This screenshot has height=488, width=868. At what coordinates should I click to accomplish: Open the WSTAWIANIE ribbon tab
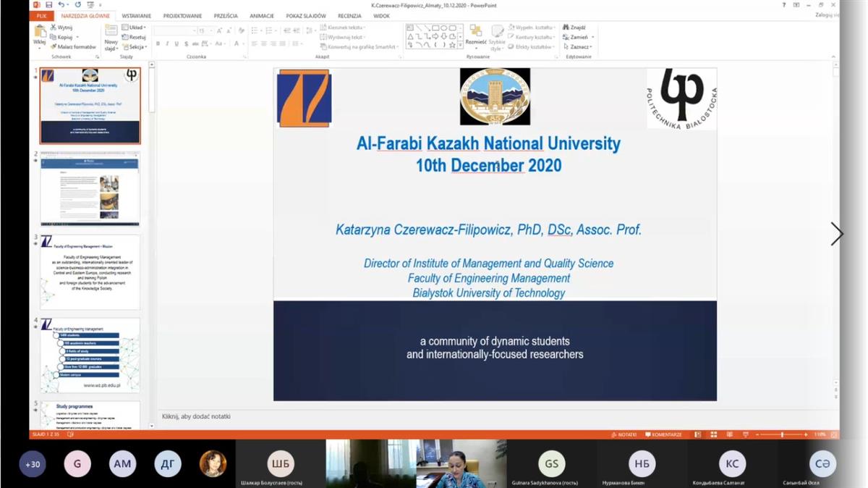point(136,16)
